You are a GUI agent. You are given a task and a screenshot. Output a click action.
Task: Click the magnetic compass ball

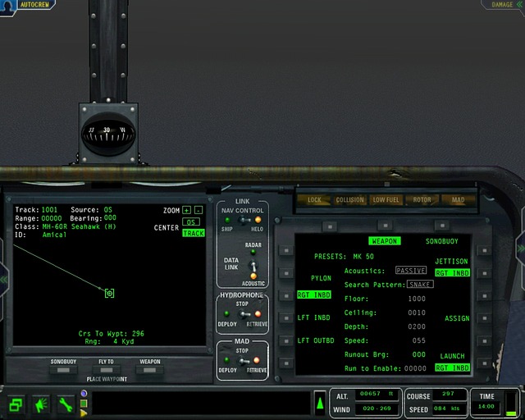[108, 134]
